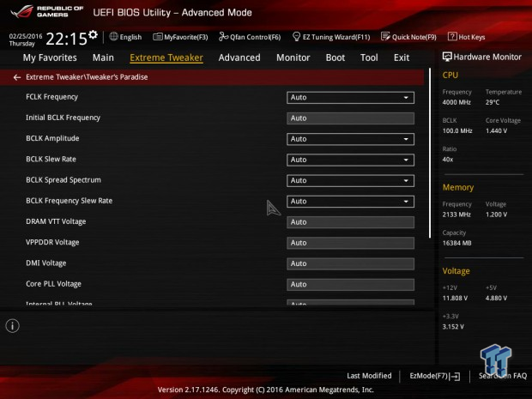This screenshot has width=532, height=399.
Task: Click the 29°C temperature value
Action: 493,102
